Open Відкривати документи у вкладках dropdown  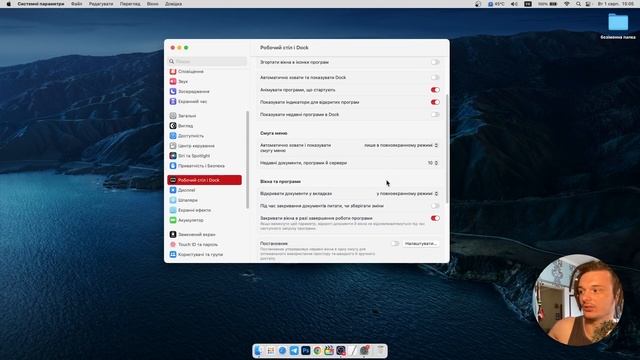click(407, 193)
